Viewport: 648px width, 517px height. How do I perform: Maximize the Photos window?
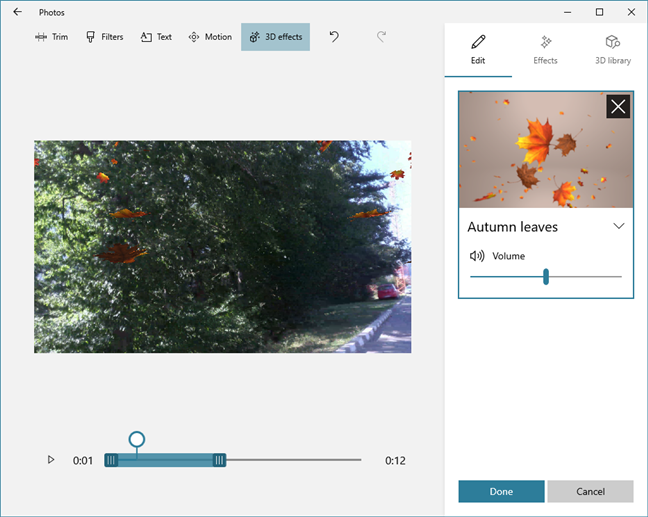[599, 12]
